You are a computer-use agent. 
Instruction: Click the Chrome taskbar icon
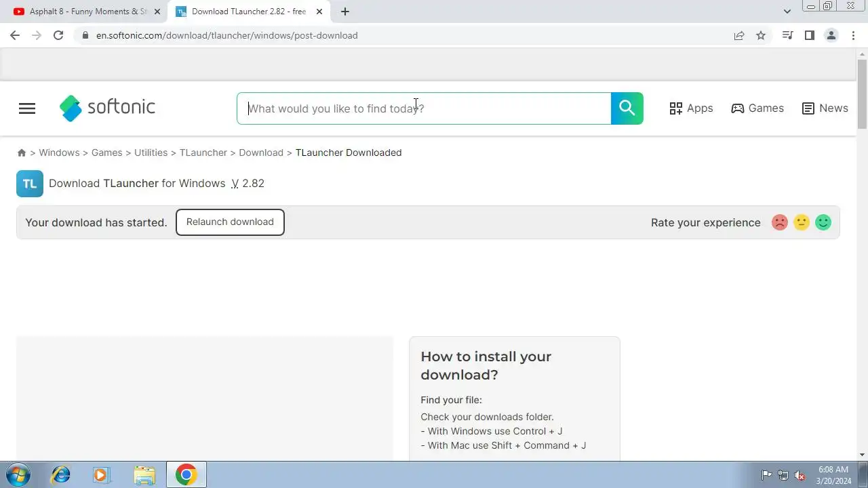pos(186,474)
